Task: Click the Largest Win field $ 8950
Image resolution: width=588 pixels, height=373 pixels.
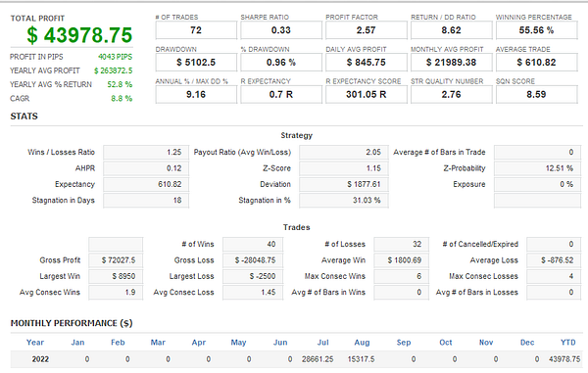Action: (x=116, y=277)
